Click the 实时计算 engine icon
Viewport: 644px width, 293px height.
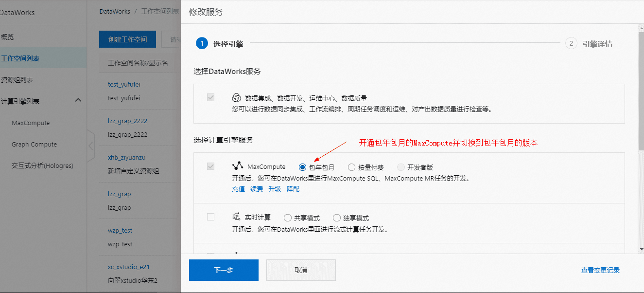pos(237,217)
